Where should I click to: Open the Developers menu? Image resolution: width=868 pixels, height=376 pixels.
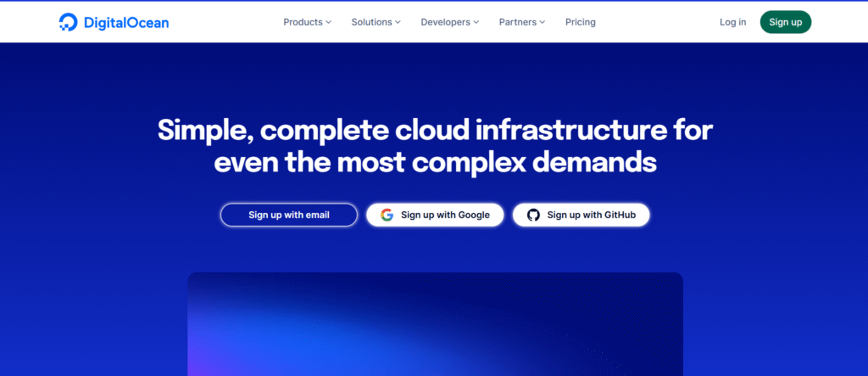(445, 22)
